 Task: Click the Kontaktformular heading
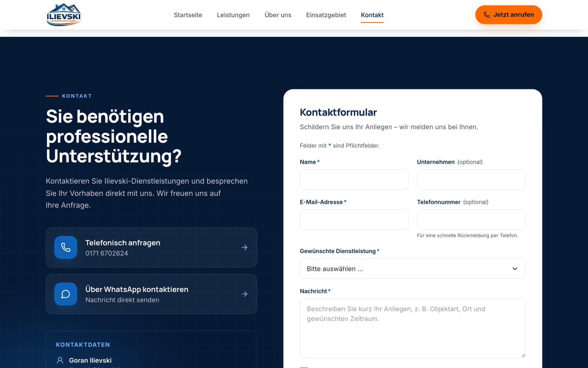click(x=338, y=112)
